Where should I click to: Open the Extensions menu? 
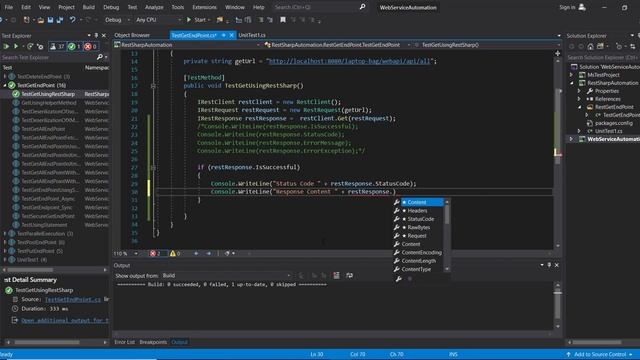tap(204, 7)
